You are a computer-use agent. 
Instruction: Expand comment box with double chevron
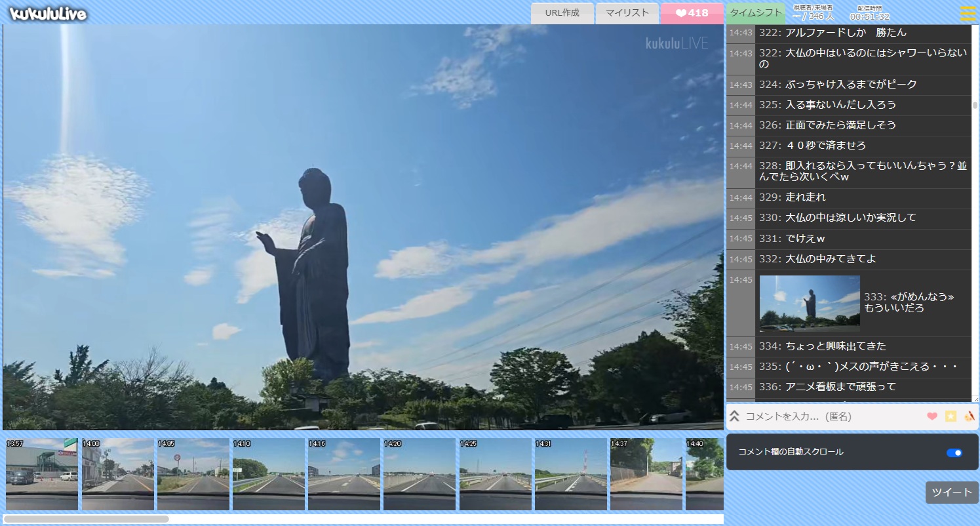735,416
